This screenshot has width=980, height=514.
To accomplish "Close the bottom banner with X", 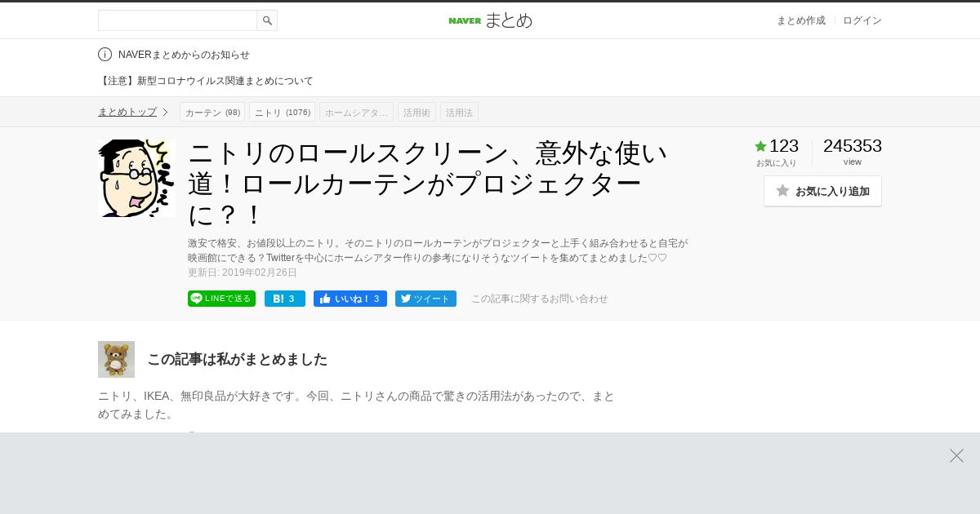I will pyautogui.click(x=956, y=455).
